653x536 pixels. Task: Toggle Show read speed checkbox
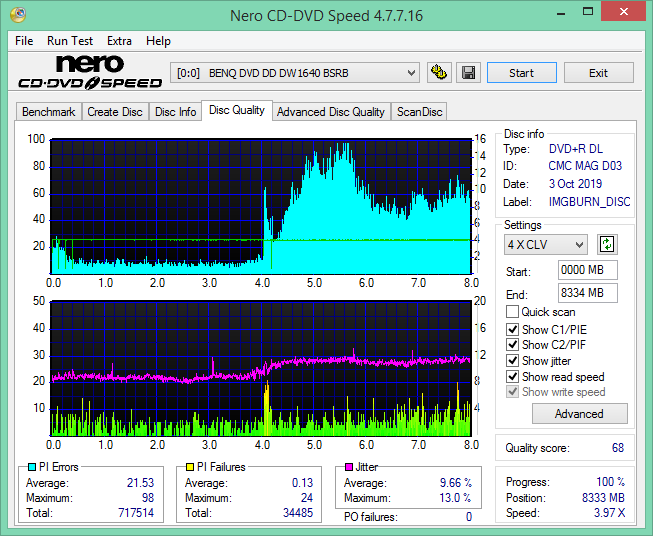[512, 376]
